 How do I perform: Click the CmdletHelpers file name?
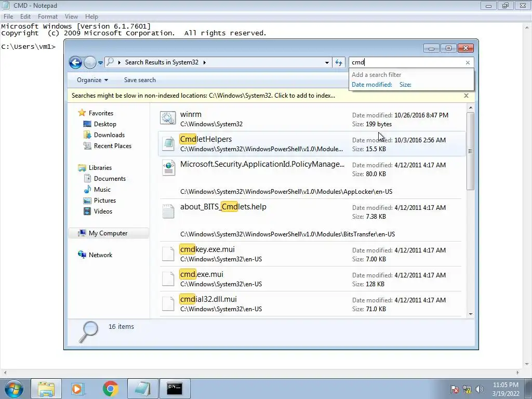206,139
